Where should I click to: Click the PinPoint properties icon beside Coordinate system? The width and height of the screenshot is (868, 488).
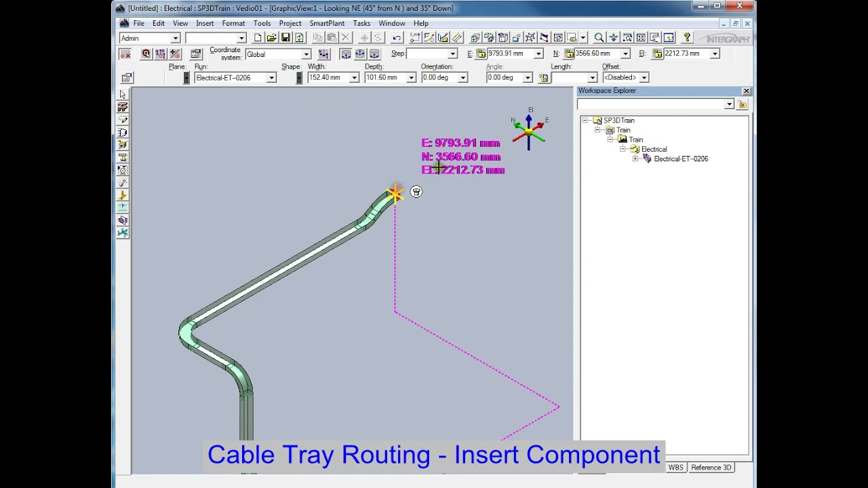pos(196,54)
